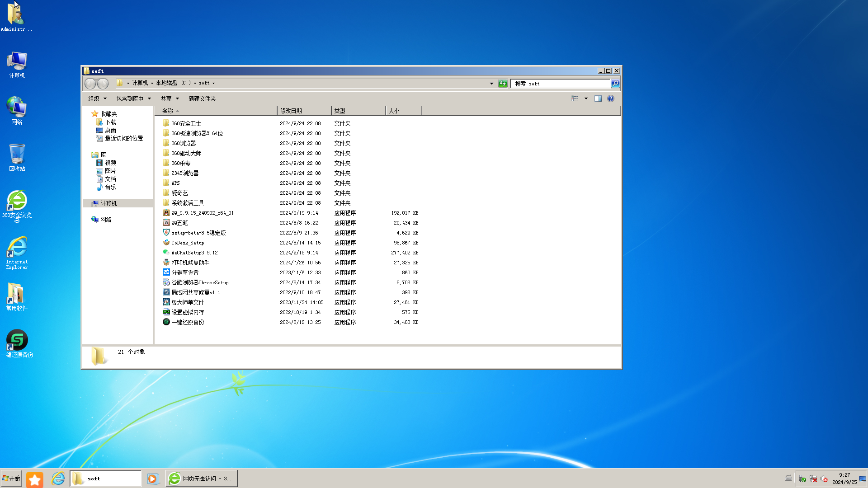The image size is (868, 488).
Task: Open the media player taskbar icon
Action: coord(153,479)
